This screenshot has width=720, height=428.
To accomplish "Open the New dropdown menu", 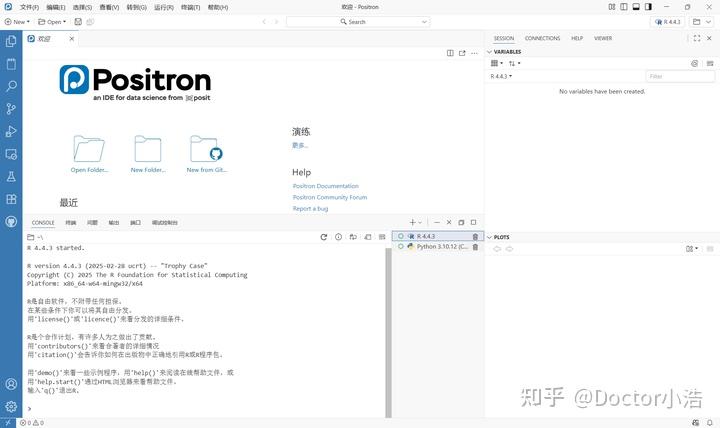I will 17,22.
